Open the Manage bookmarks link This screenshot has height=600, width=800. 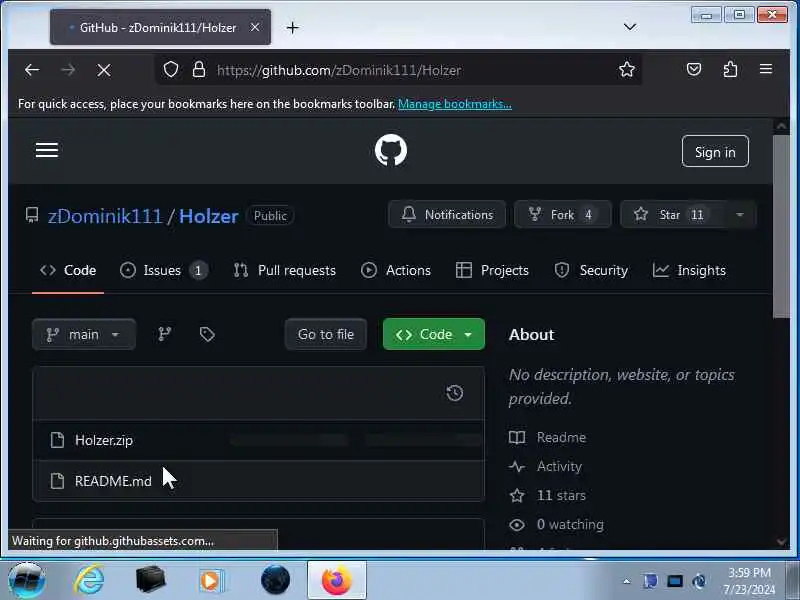point(455,104)
